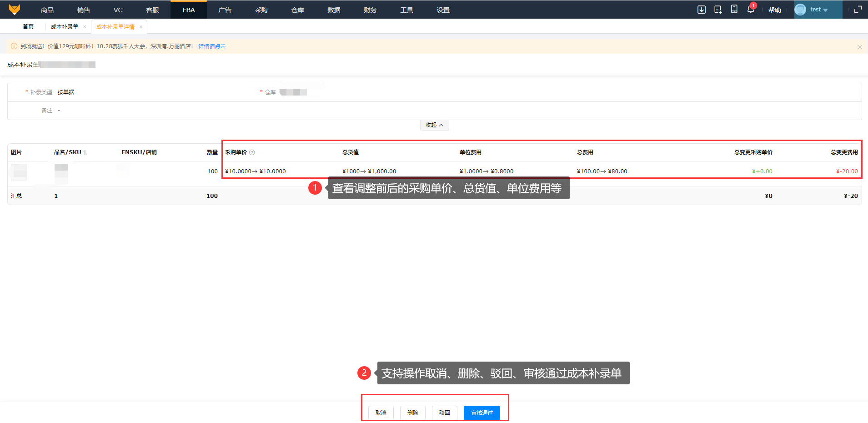
Task: Toggle fullscreen mode icon
Action: pos(858,10)
